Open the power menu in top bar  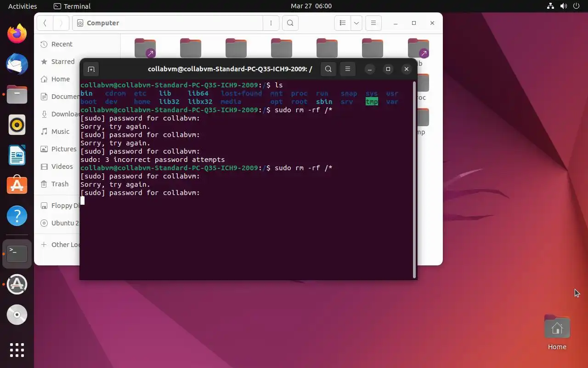pos(576,6)
